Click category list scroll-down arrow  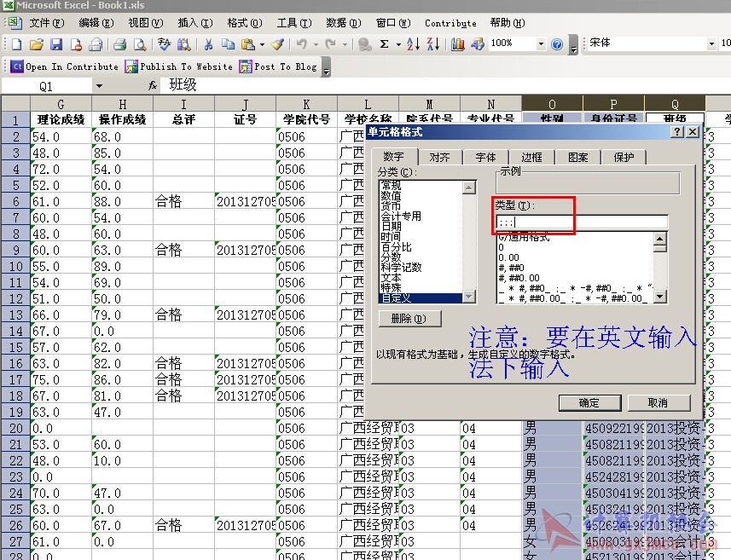click(x=469, y=297)
